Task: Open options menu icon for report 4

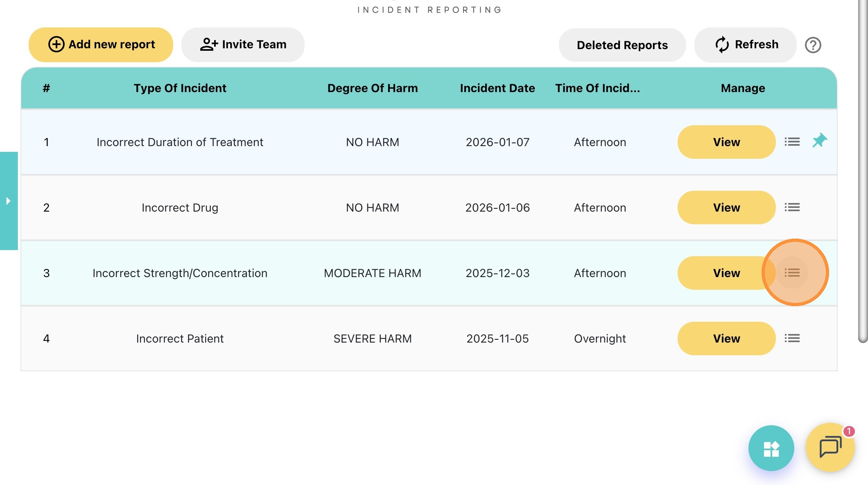Action: [x=792, y=338]
